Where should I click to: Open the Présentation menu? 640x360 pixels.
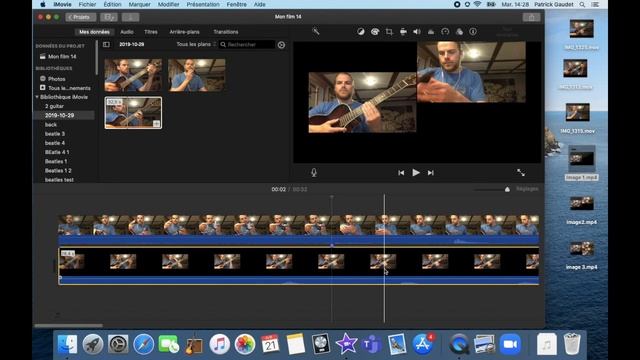(203, 4)
